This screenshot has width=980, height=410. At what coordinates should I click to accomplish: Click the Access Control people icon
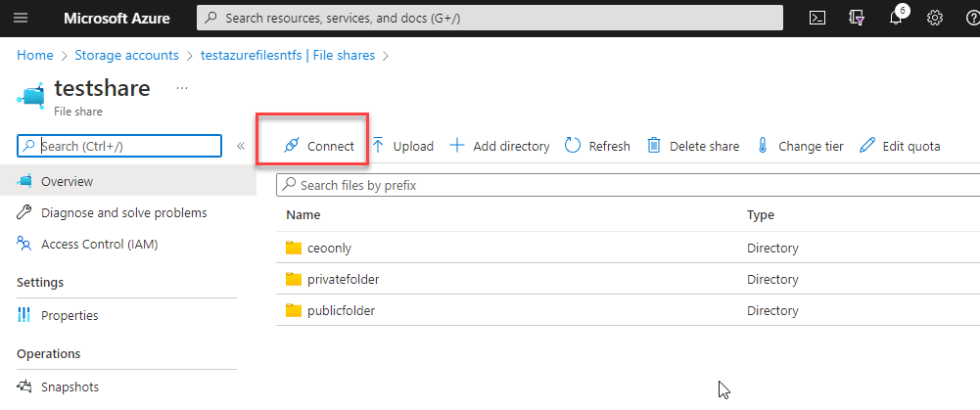pos(24,244)
